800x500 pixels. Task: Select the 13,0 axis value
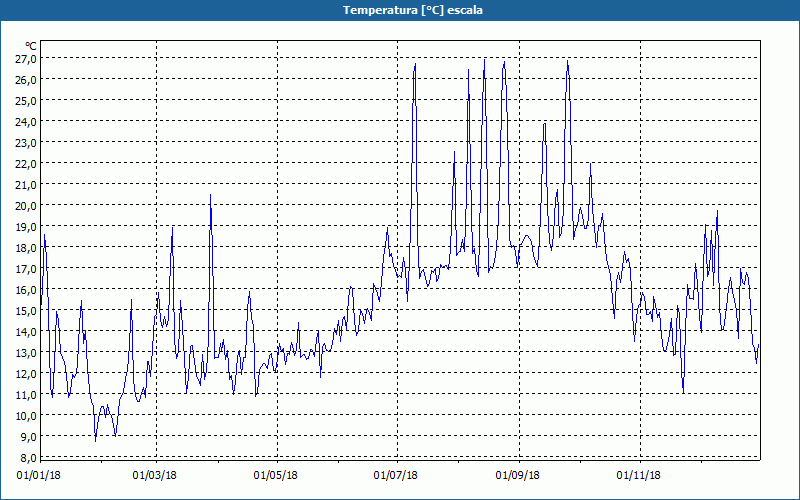[26, 353]
